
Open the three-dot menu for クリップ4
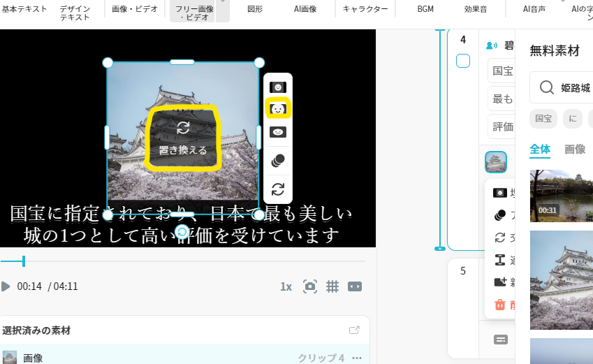point(357,358)
